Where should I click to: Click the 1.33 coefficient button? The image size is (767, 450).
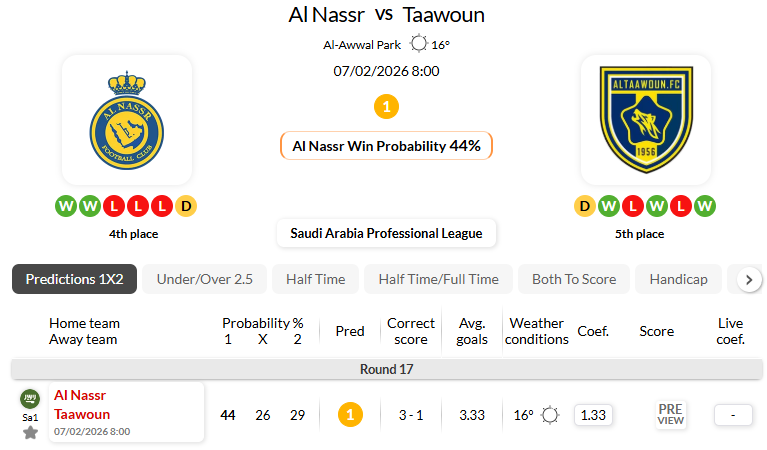click(593, 414)
